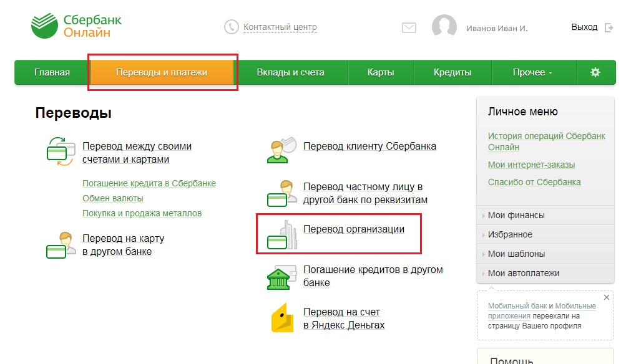Viewport: 631px width, 364px height.
Task: Open Перевод на счет в Яндекс.Деньгах link
Action: coord(344,318)
